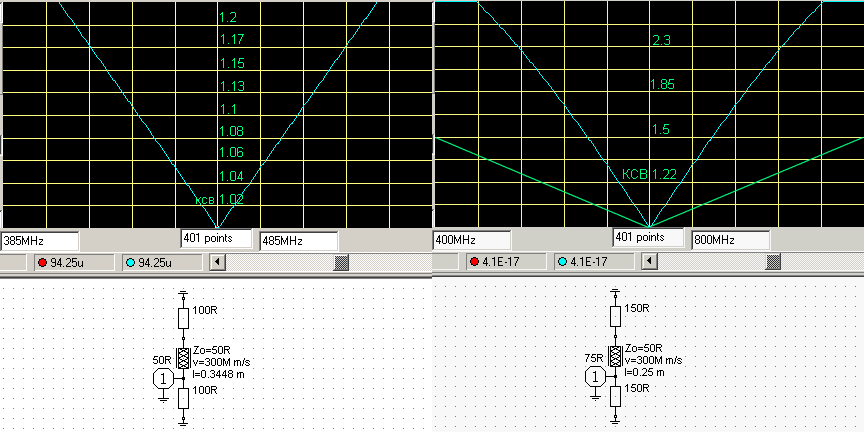This screenshot has height=432, width=864.
Task: Click the cyan 94.25u marker readout
Action: (x=161, y=263)
